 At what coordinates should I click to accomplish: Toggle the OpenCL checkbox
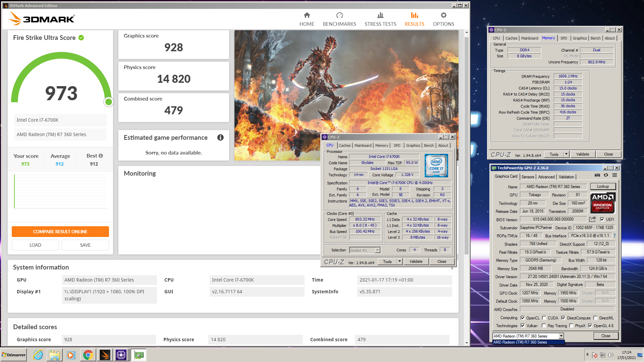[522, 318]
